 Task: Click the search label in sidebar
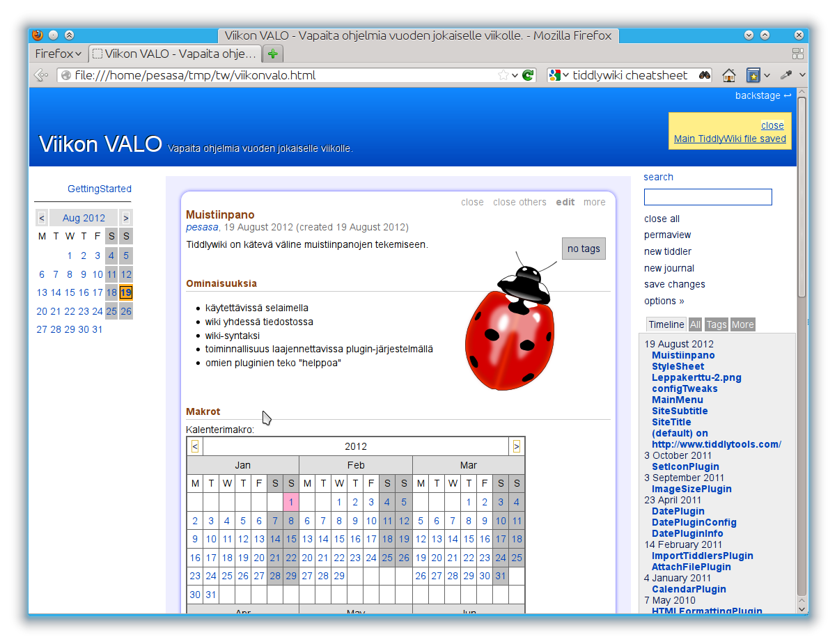658,177
